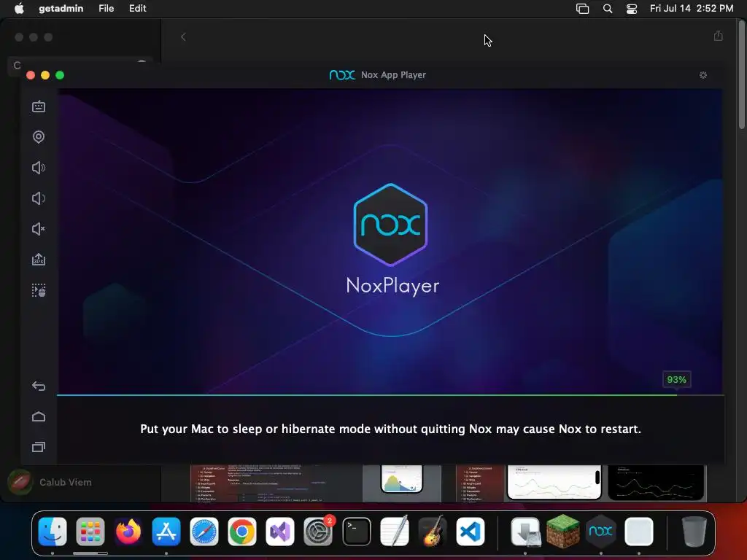Click the background window's vertical scrollbar
Image resolution: width=747 pixels, height=560 pixels.
tap(742, 75)
